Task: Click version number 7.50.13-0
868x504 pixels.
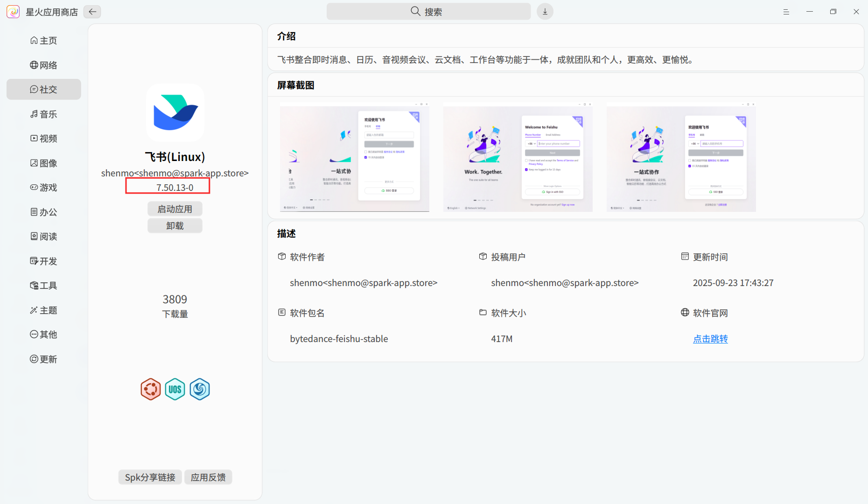Action: click(x=175, y=187)
